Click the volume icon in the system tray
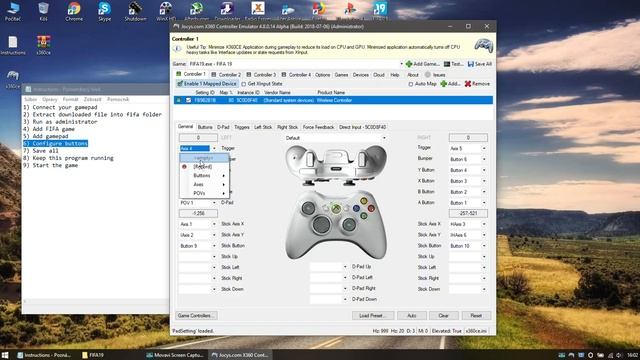 click(619, 355)
